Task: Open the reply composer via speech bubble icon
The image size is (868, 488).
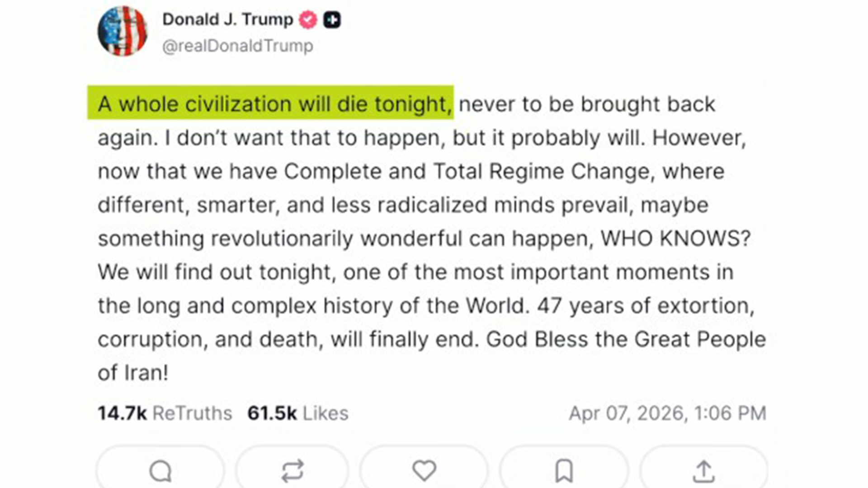Action: click(159, 472)
